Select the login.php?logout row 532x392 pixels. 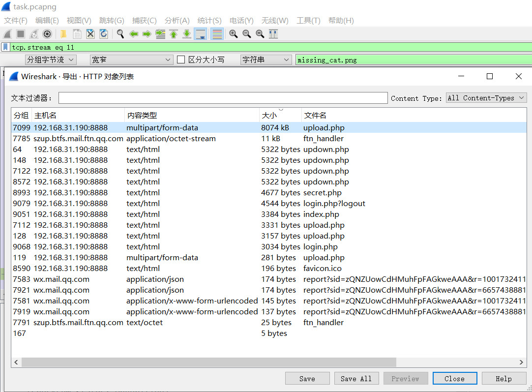[x=269, y=203]
